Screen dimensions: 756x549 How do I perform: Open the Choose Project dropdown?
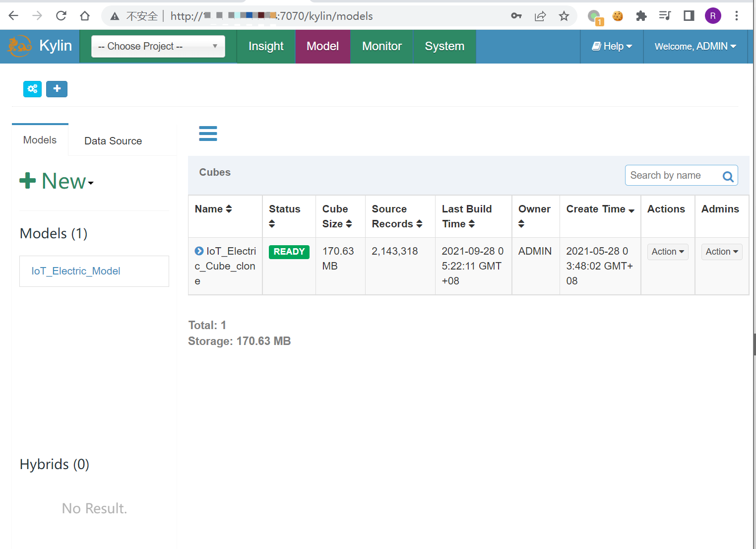158,46
